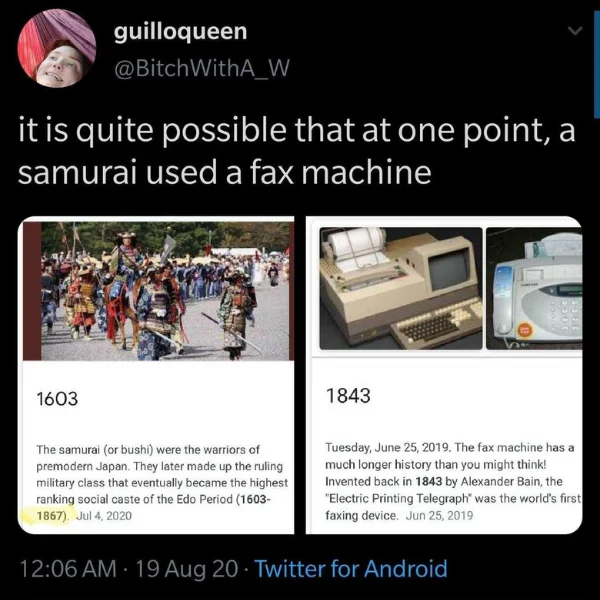
Task: Select the 1603 year heading
Action: point(57,398)
